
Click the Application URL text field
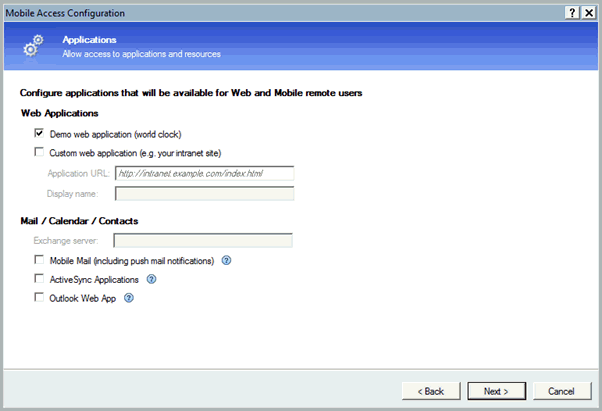[x=203, y=173]
